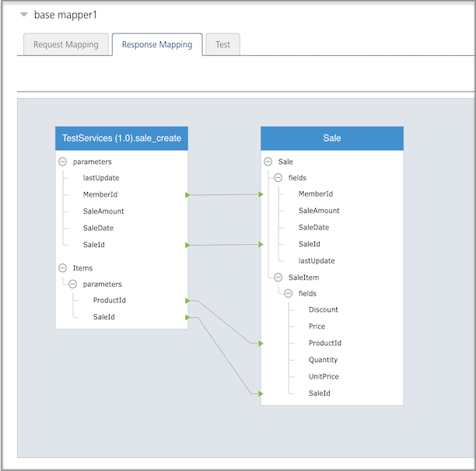Collapse the base mapper1 section

24,15
